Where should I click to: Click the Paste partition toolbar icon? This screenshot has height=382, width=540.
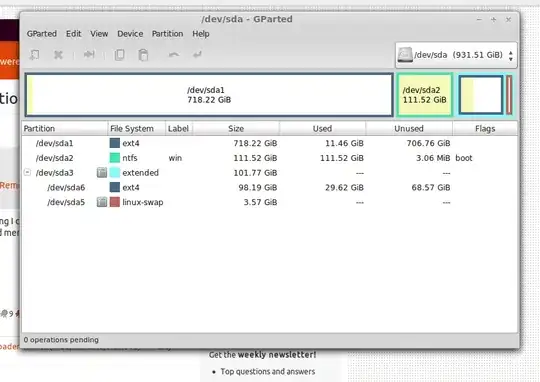143,55
